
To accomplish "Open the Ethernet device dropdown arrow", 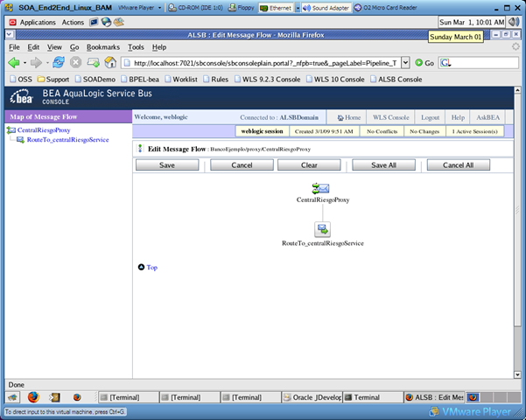I will 298,8.
